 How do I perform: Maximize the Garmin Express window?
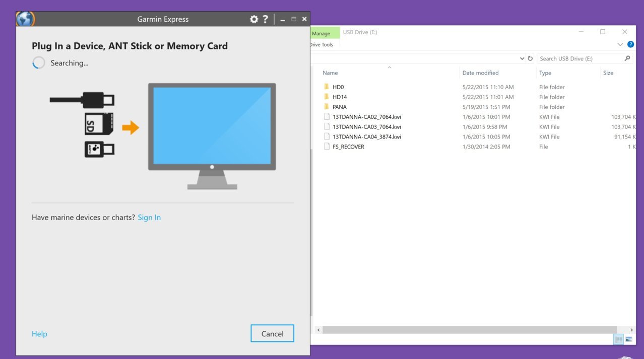pos(294,19)
